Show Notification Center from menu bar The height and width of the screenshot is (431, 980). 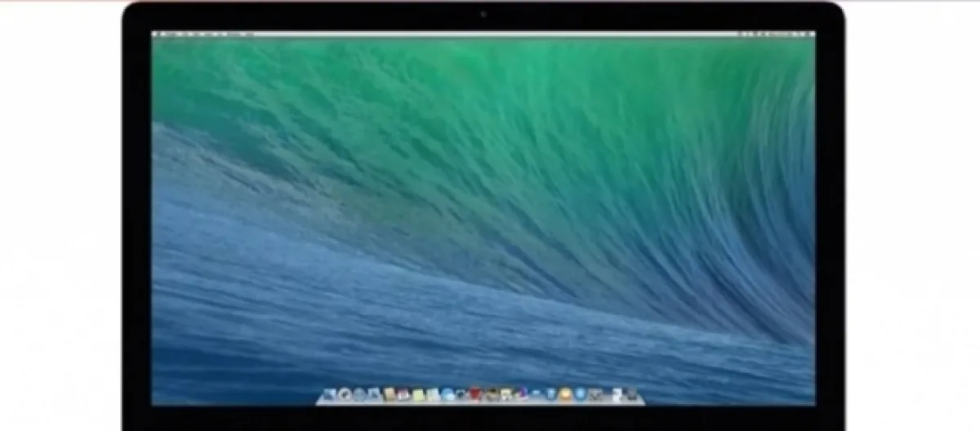[809, 34]
